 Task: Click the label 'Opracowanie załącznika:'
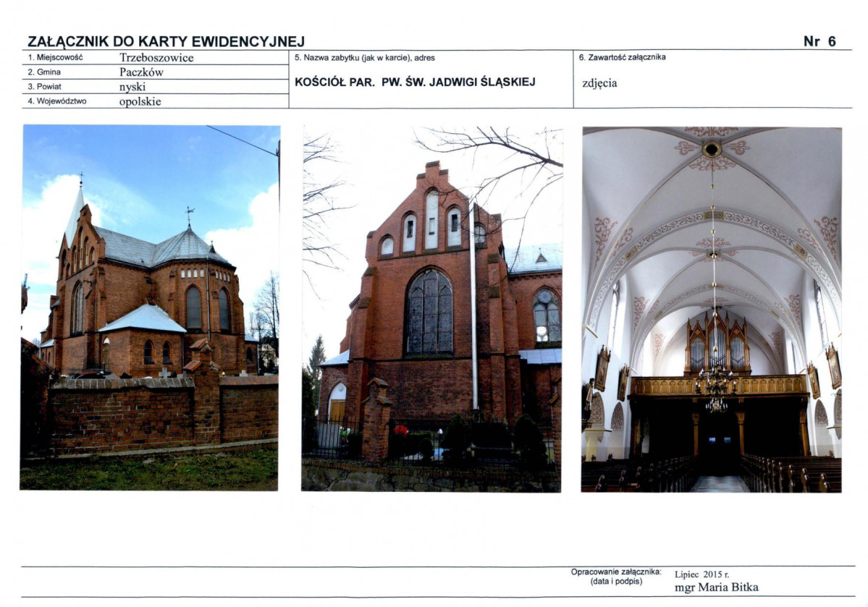pyautogui.click(x=616, y=572)
